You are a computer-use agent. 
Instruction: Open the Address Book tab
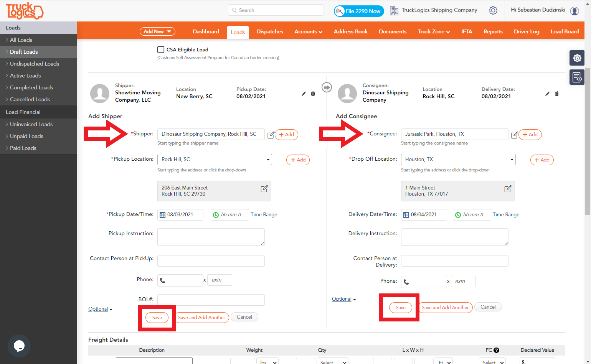pyautogui.click(x=351, y=31)
